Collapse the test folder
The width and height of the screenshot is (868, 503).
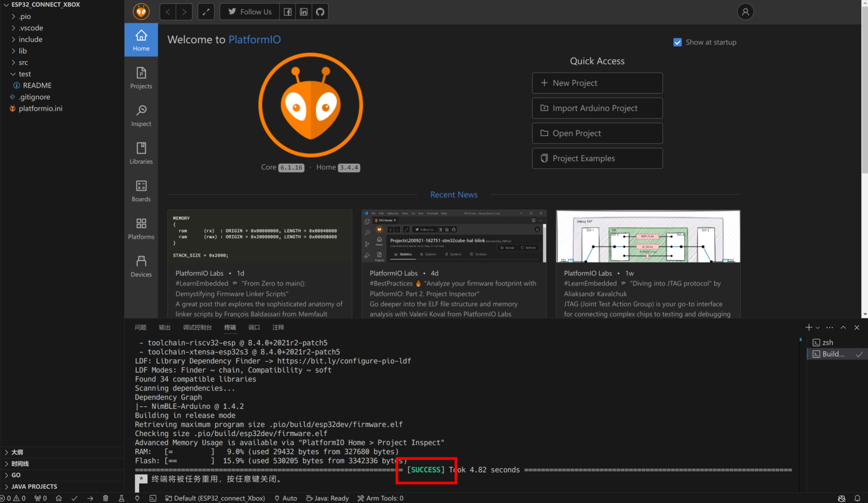25,74
